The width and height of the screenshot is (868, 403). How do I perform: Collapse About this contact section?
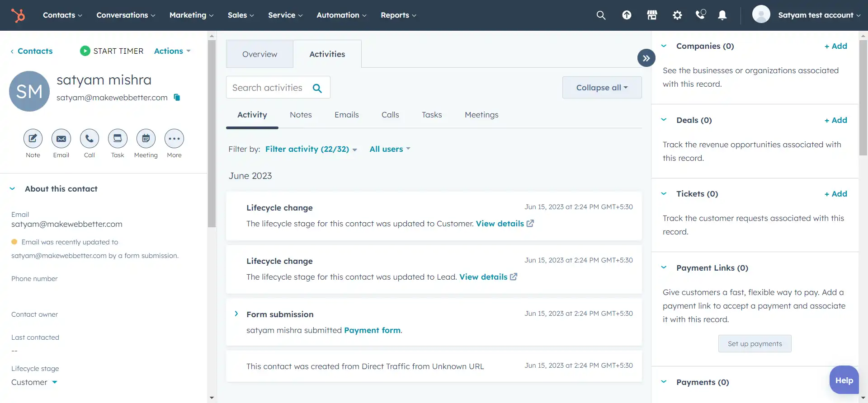12,189
